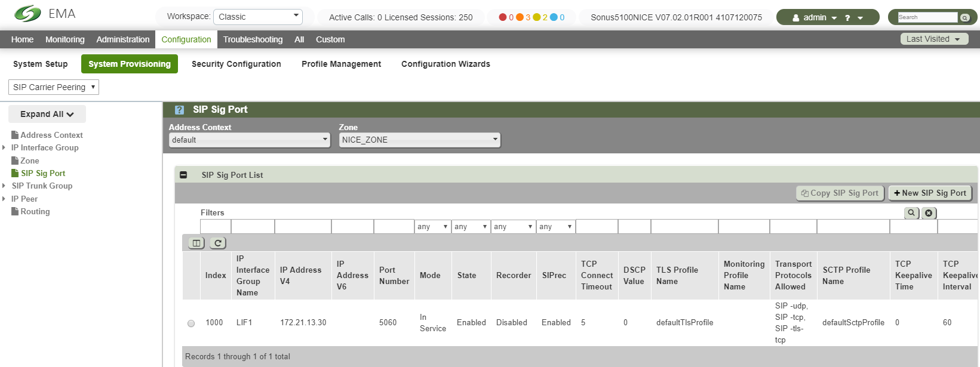Screen dimensions: 980x367
Task: Open the Workspace dropdown set to Classic
Action: [x=258, y=17]
